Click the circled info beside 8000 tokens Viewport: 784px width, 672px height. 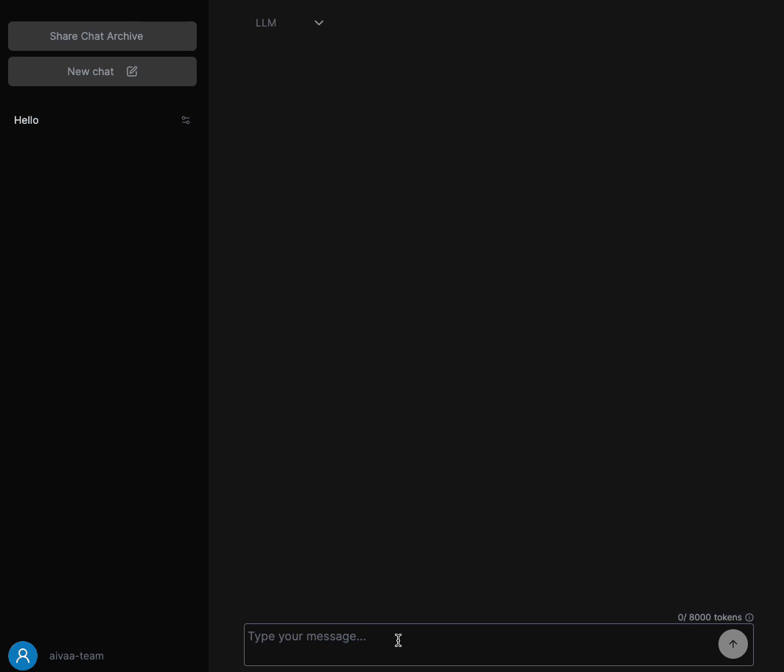(749, 617)
